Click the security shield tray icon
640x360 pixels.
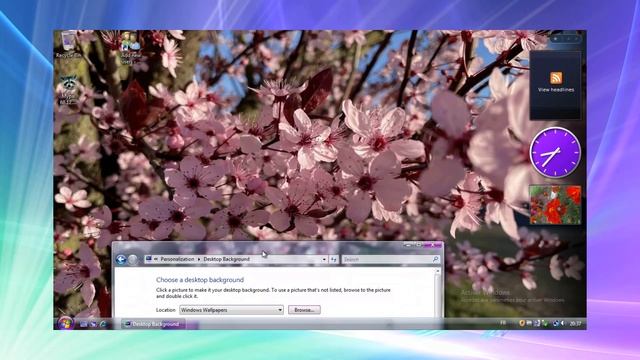522,323
